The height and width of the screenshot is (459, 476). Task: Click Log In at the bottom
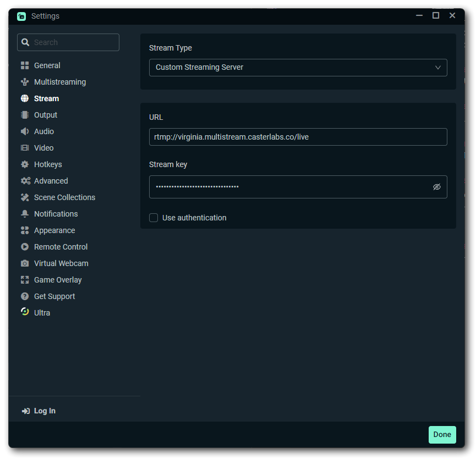[x=39, y=411]
